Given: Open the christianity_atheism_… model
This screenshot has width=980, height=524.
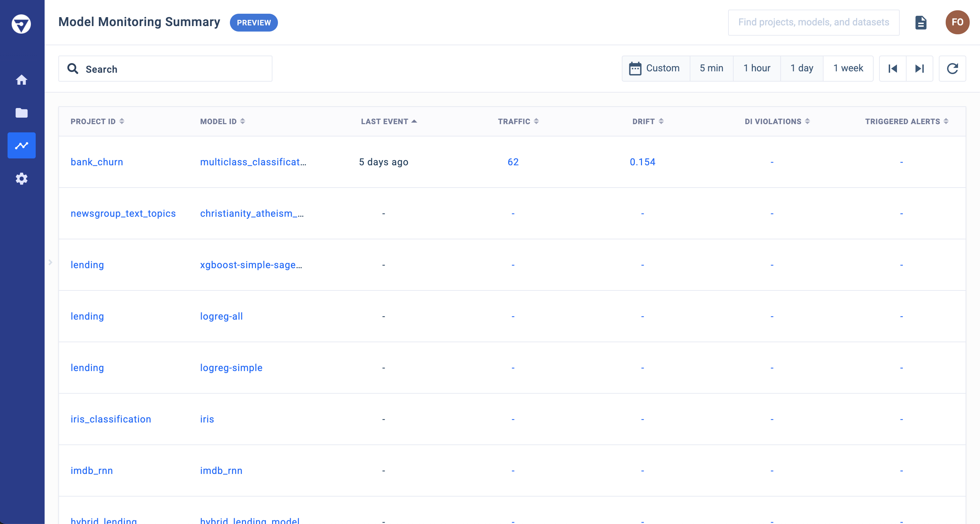Looking at the screenshot, I should point(252,213).
